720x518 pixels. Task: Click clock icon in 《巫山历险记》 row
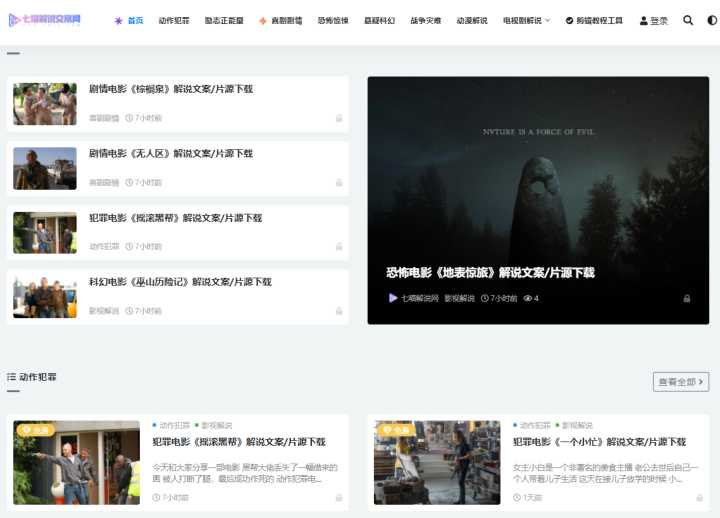click(x=129, y=311)
